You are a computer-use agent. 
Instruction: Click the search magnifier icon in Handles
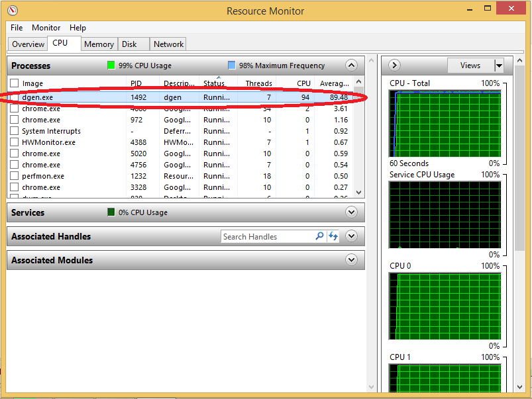319,236
